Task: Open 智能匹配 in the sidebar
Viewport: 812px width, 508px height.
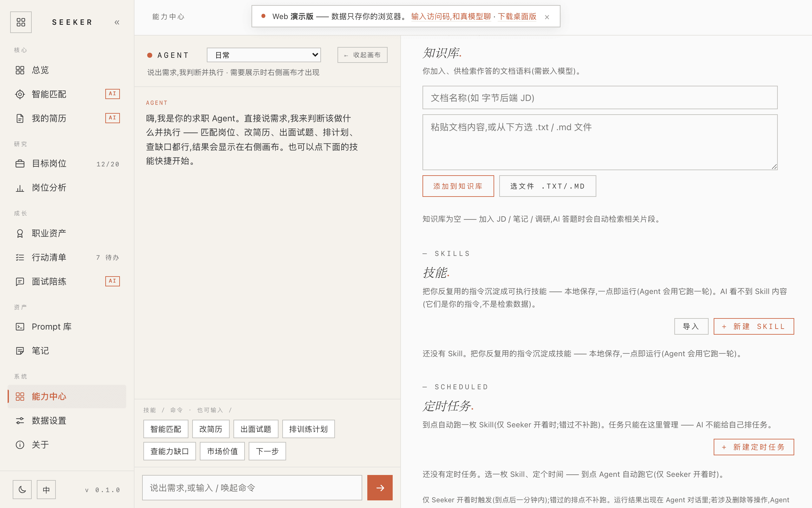Action: (x=67, y=94)
